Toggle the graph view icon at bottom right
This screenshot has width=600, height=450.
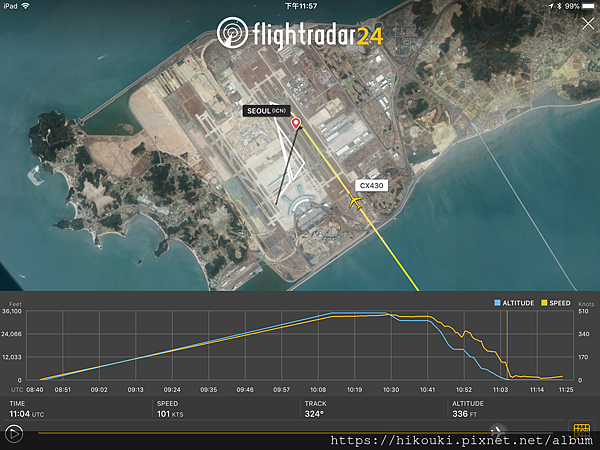click(582, 430)
